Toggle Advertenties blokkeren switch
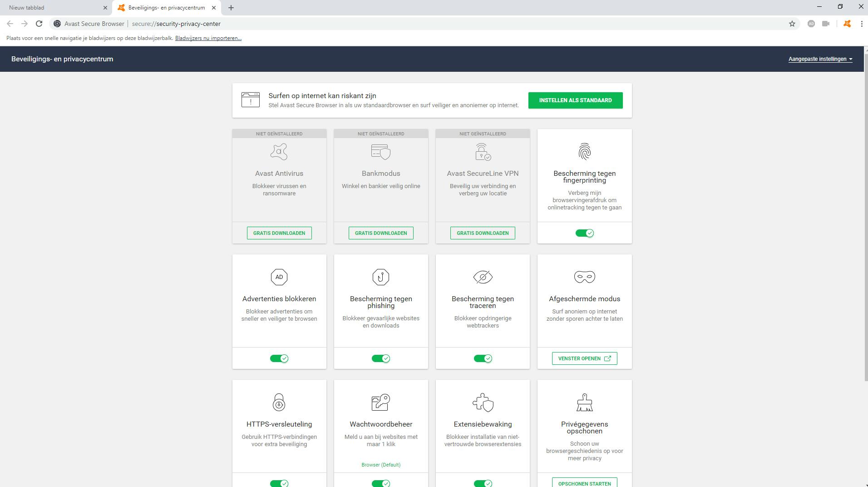Image resolution: width=868 pixels, height=487 pixels. (x=279, y=358)
